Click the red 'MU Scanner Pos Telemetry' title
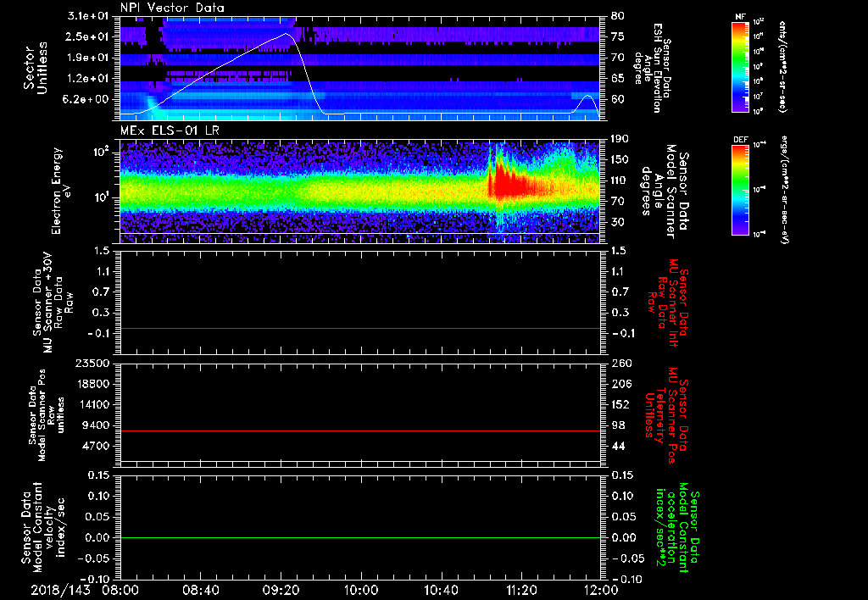Image resolution: width=868 pixels, height=600 pixels. coord(666,415)
